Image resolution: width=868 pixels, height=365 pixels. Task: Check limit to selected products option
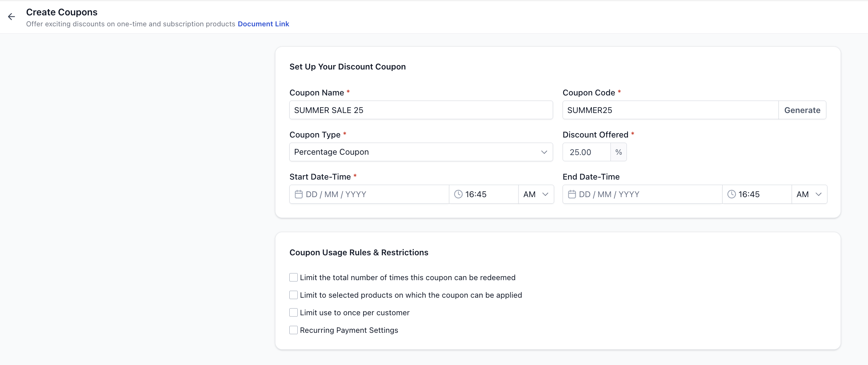[293, 295]
